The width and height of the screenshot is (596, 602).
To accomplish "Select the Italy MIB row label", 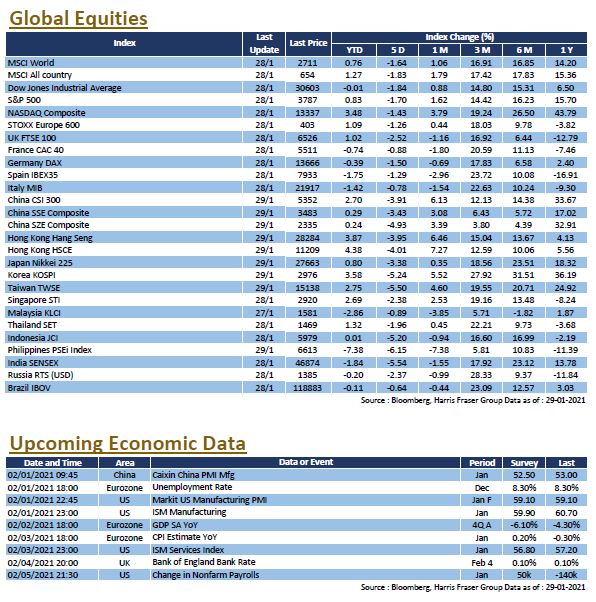I will (x=25, y=188).
